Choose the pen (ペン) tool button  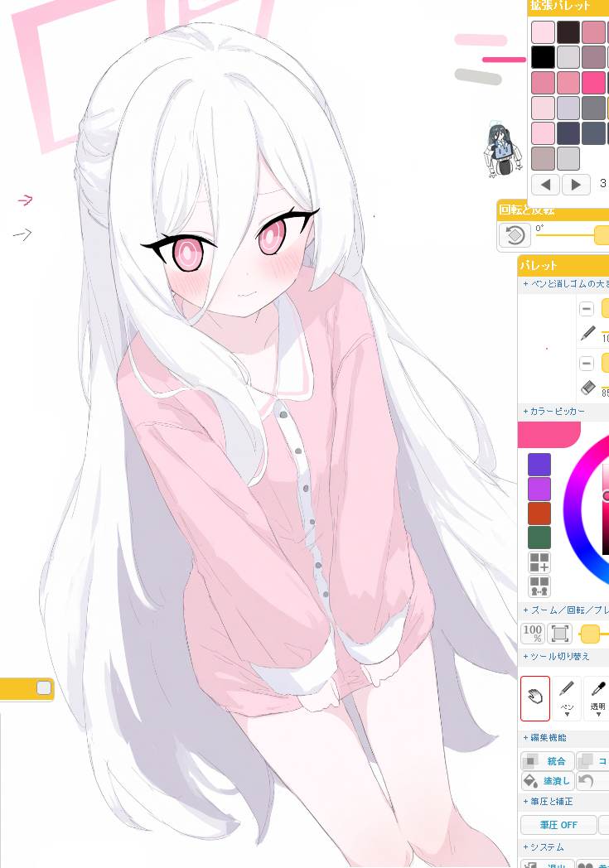(567, 698)
